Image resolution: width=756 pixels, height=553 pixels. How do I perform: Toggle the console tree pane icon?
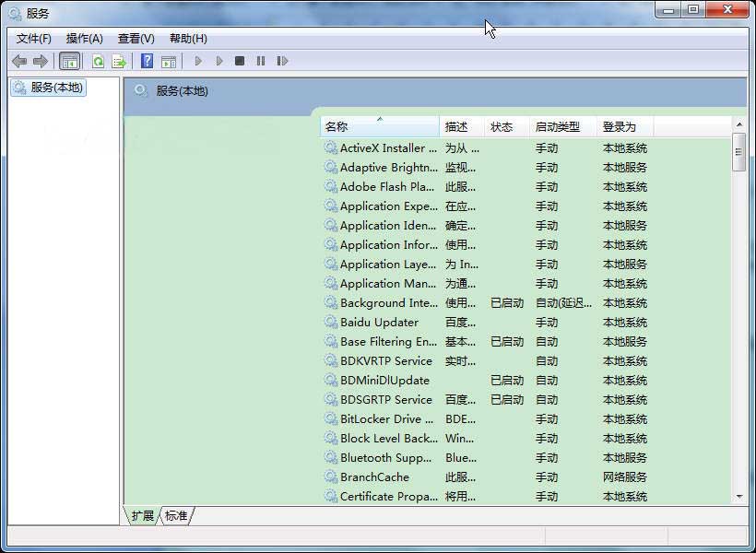70,61
